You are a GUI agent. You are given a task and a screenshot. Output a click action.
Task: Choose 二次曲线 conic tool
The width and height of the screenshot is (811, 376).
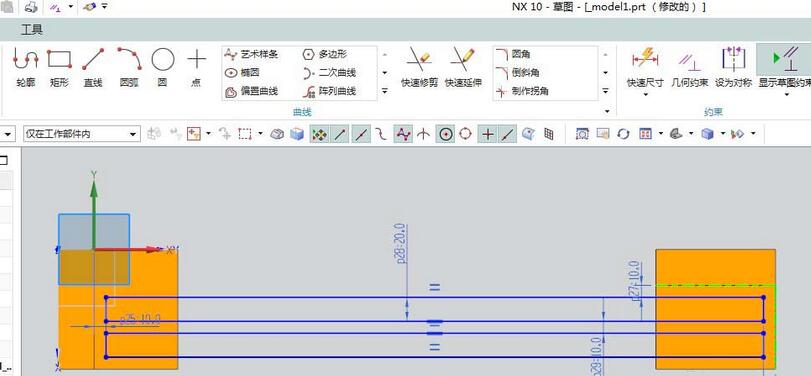(329, 73)
